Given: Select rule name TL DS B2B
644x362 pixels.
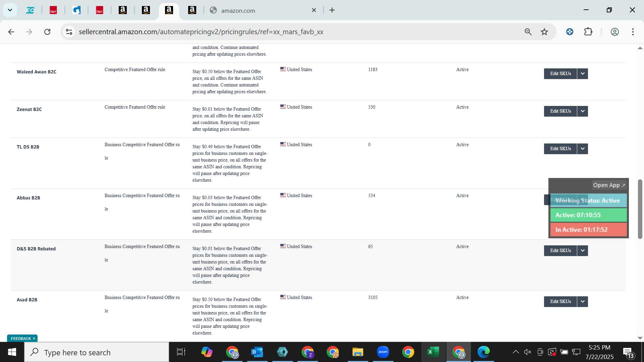Looking at the screenshot, I should point(28,147).
